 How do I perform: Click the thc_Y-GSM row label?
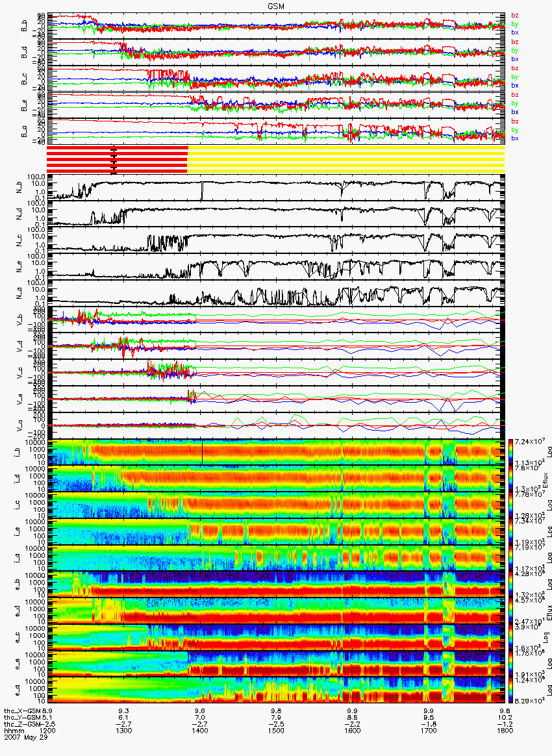coord(22,717)
